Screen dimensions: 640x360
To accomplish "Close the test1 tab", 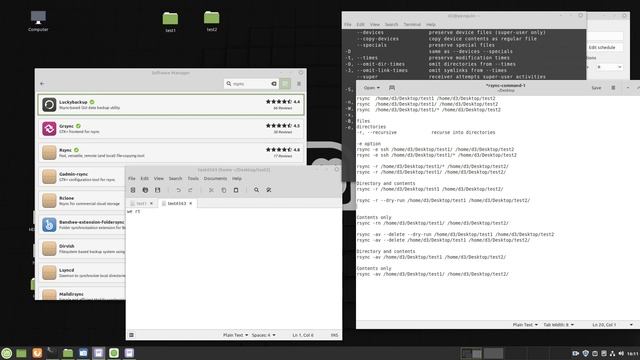I will click(x=151, y=203).
